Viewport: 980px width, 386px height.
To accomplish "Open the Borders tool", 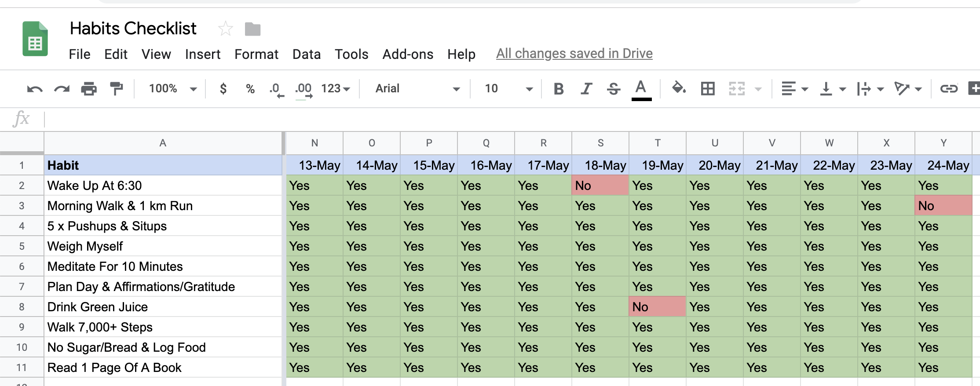I will click(x=708, y=89).
